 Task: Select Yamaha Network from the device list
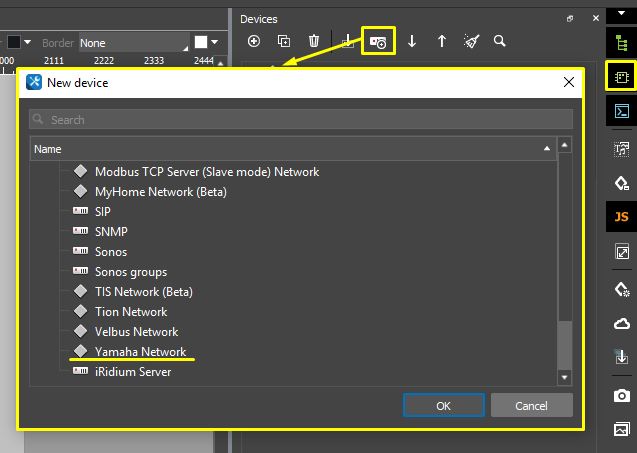coord(140,352)
